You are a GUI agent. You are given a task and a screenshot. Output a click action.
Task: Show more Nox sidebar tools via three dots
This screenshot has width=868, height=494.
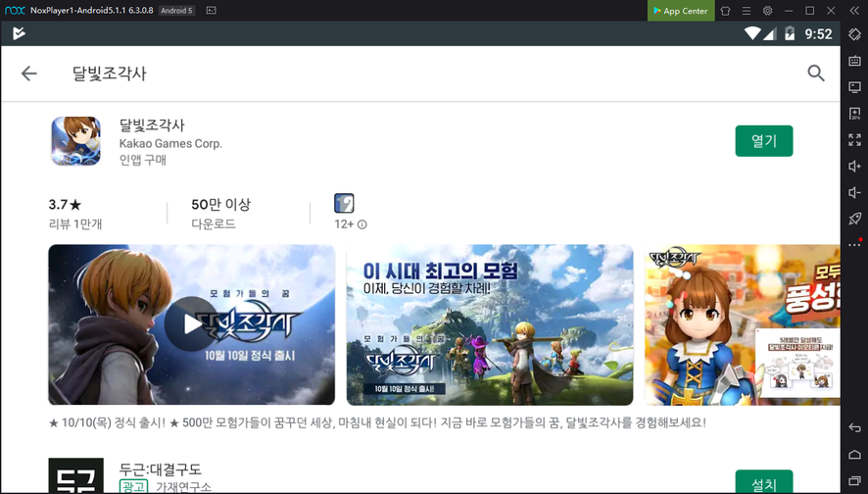pos(854,244)
